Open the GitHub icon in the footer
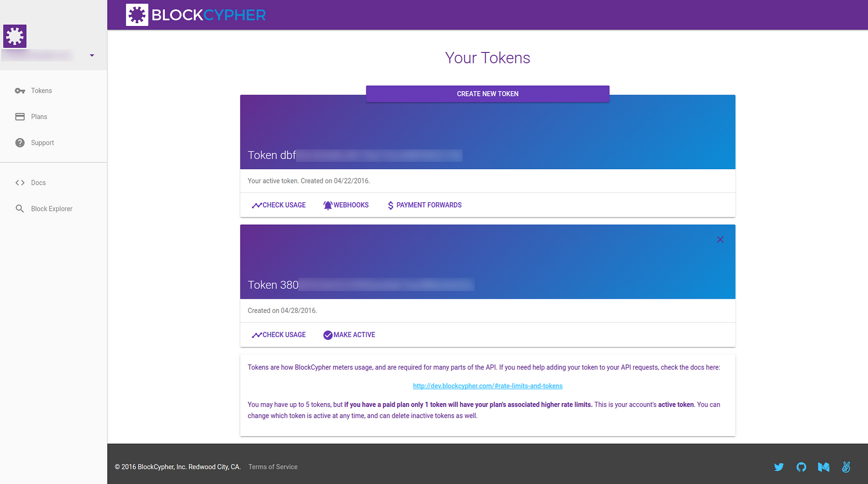This screenshot has height=484, width=868. pos(801,467)
